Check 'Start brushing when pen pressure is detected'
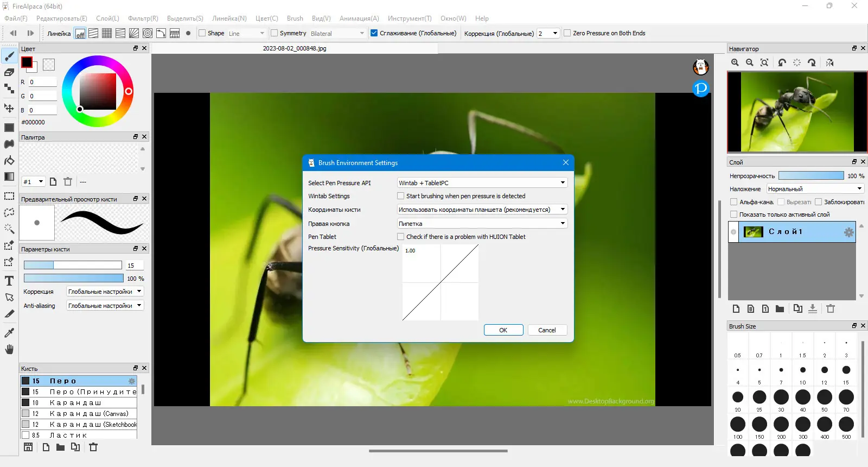 pyautogui.click(x=401, y=196)
